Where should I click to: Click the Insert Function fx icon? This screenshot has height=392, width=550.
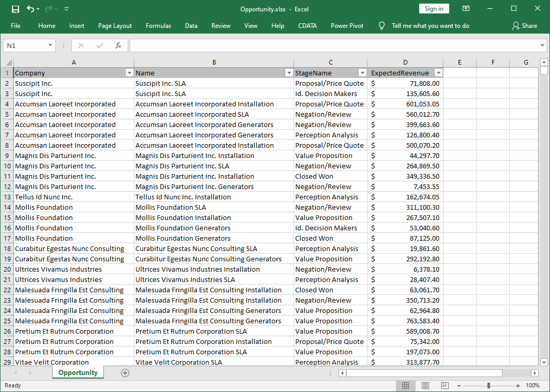(x=118, y=45)
